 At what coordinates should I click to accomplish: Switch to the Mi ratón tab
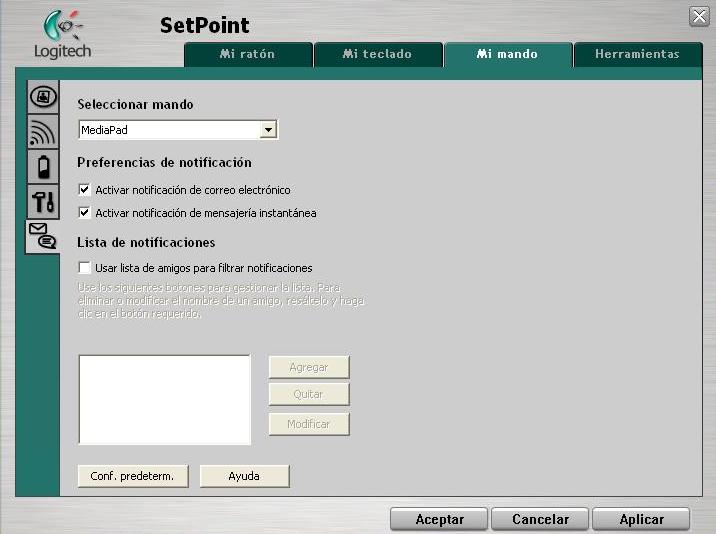(247, 54)
